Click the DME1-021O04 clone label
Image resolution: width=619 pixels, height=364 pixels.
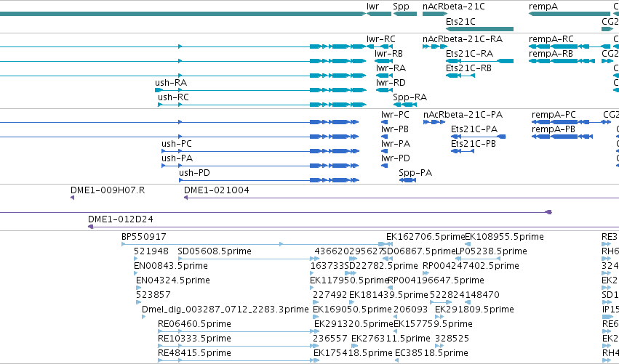point(217,190)
